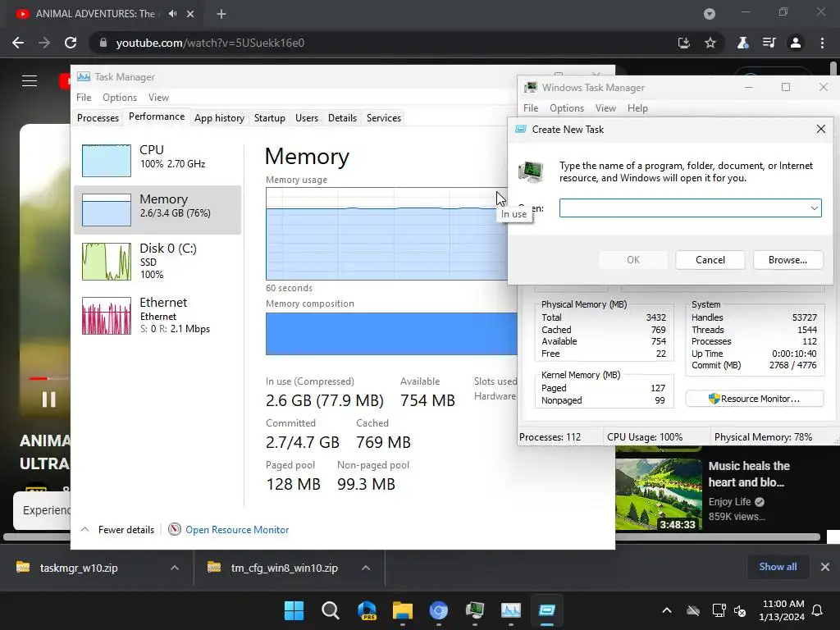Click Show all downloads

[x=778, y=567]
